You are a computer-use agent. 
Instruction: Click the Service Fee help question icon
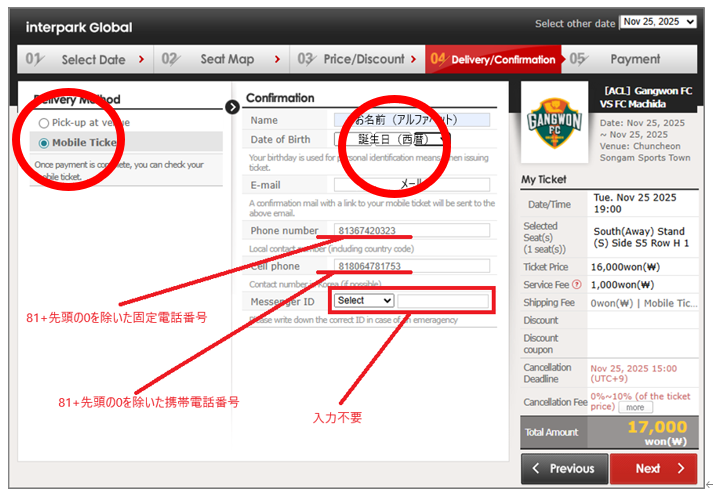pos(576,284)
